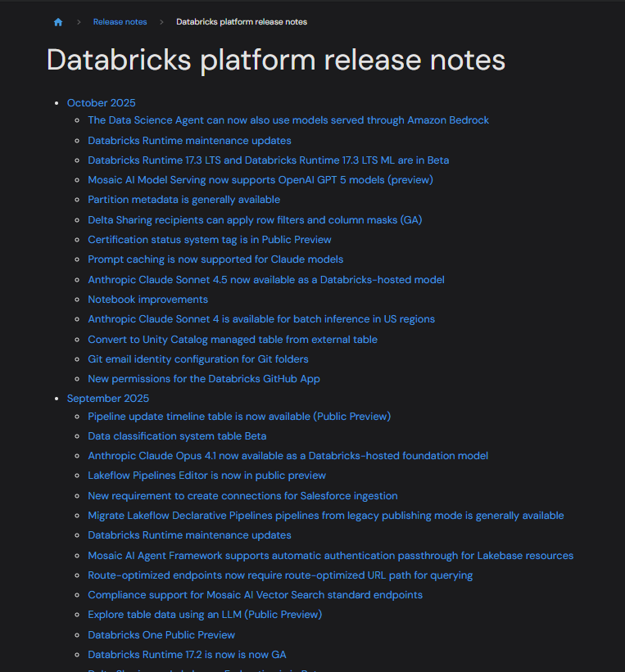625x672 pixels.
Task: Select Partition metadata is generally available
Action: pos(183,200)
